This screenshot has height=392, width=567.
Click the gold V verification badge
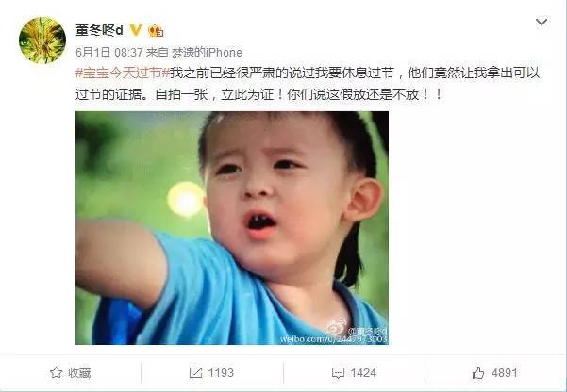[x=136, y=30]
